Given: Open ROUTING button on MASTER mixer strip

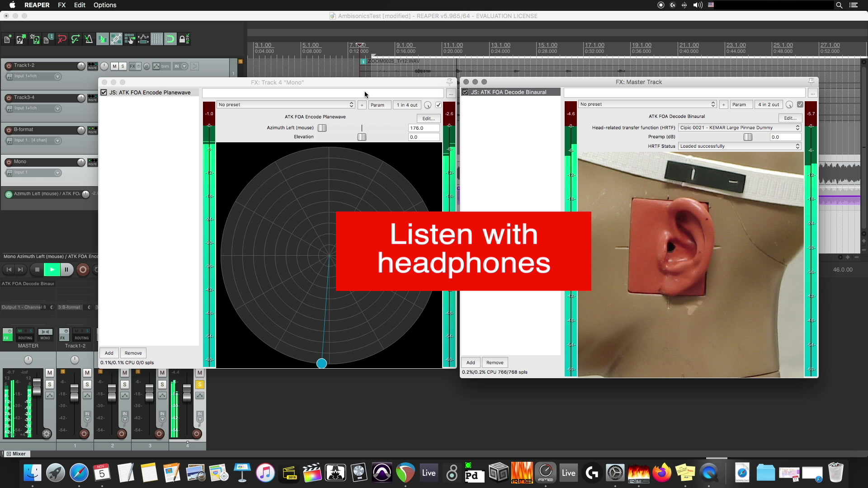Looking at the screenshot, I should pos(25,335).
